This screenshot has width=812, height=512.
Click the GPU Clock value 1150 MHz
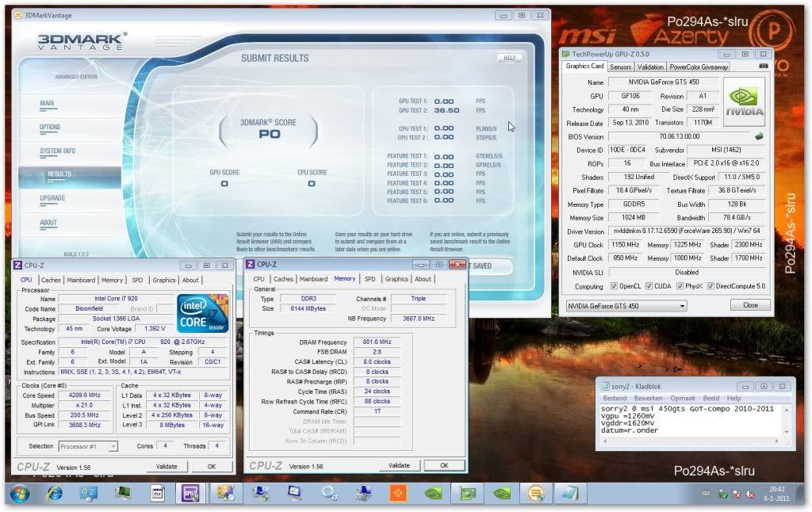click(x=626, y=245)
